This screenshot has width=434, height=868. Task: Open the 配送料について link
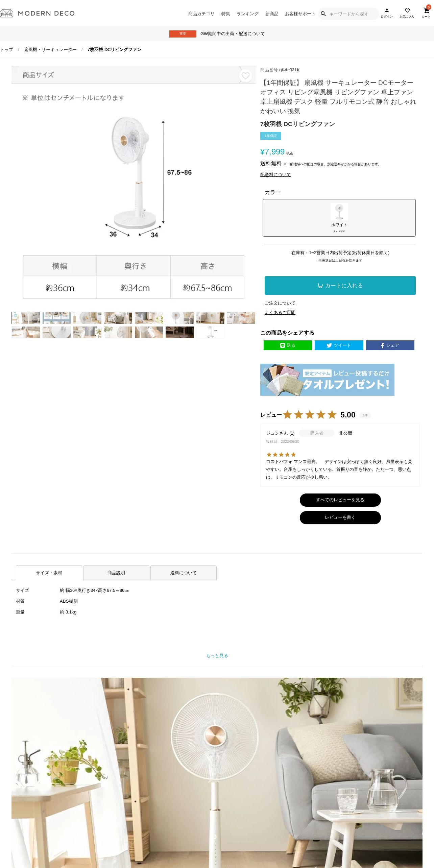coord(275,174)
